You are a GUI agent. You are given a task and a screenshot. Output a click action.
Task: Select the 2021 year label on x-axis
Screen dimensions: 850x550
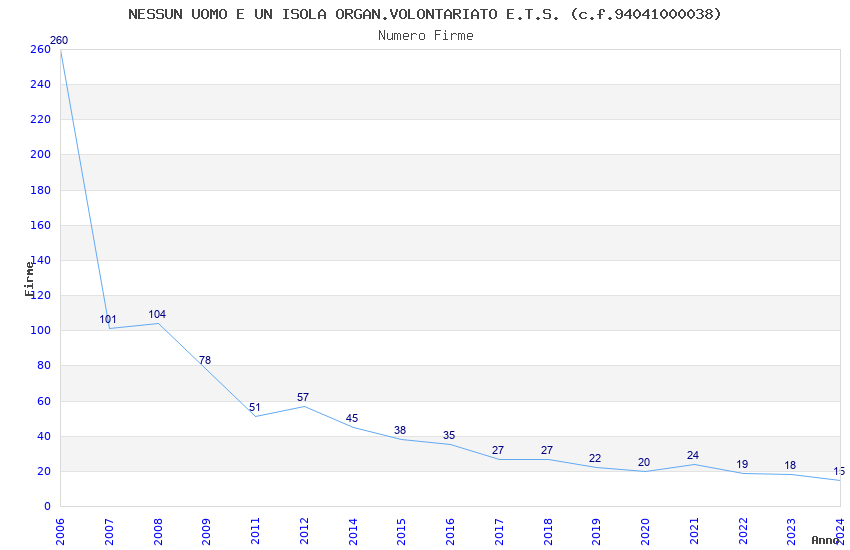(694, 531)
